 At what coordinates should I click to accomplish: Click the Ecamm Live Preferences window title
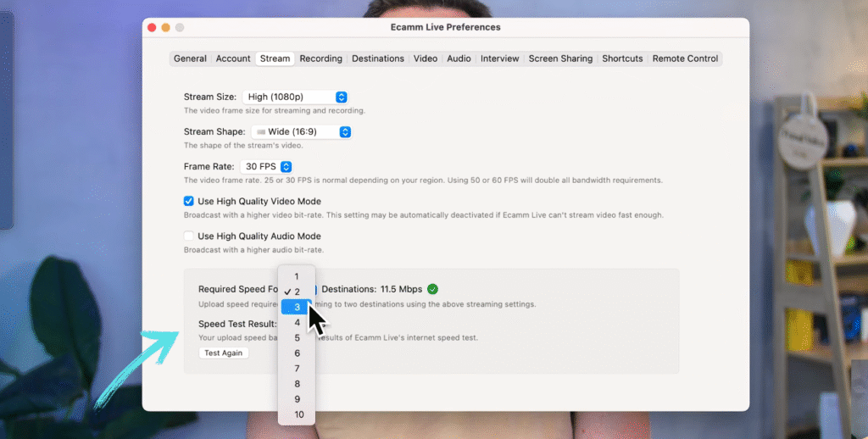pyautogui.click(x=446, y=27)
